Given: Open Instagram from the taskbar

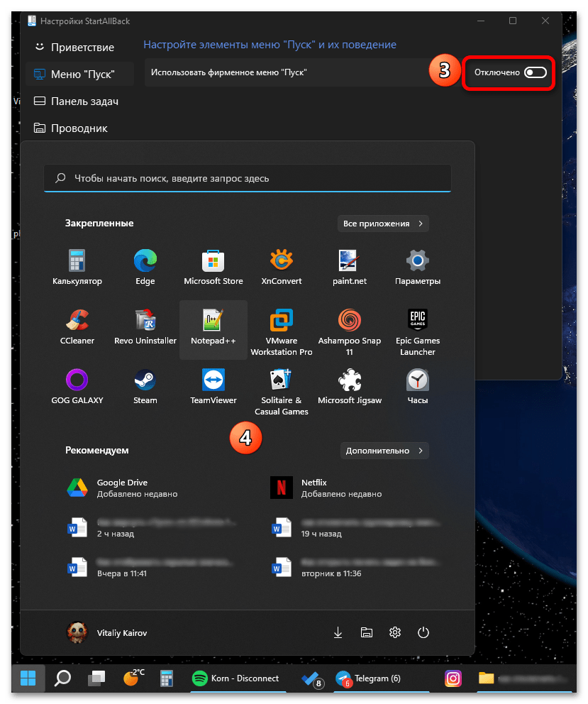Looking at the screenshot, I should click(453, 678).
